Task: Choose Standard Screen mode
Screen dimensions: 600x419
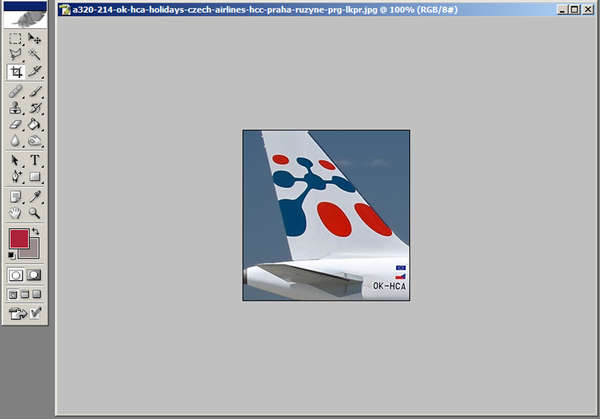Action: [x=13, y=294]
